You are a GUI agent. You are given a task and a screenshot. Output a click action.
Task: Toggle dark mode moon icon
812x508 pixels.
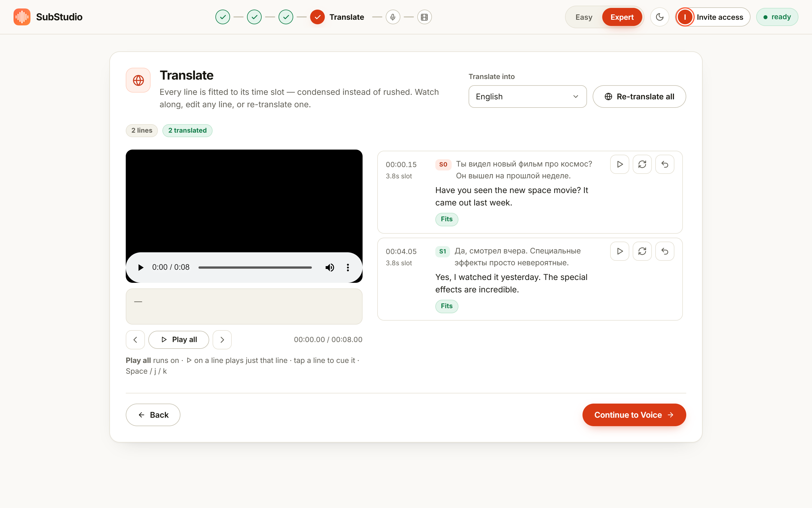660,17
